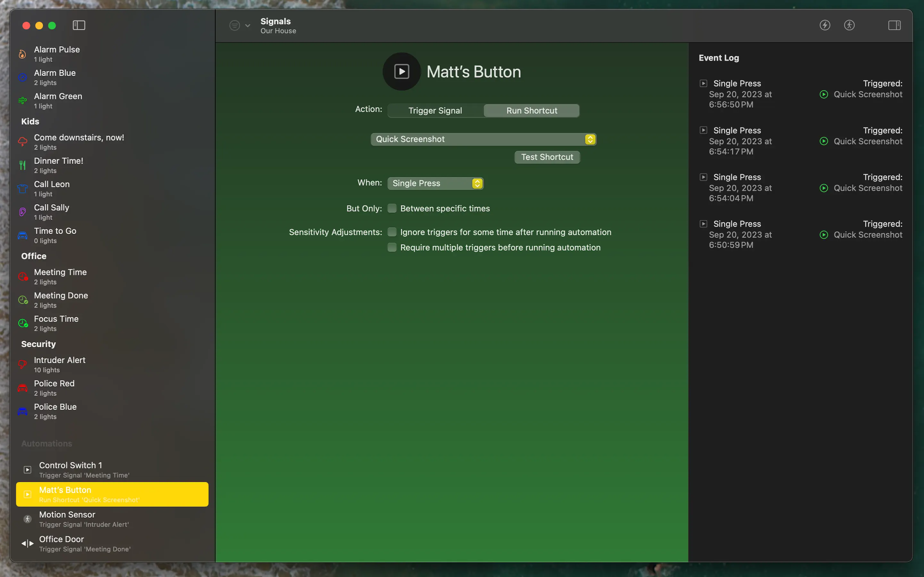Click the fork-and-knife Dinner Time icon
The image size is (924, 577).
(22, 165)
